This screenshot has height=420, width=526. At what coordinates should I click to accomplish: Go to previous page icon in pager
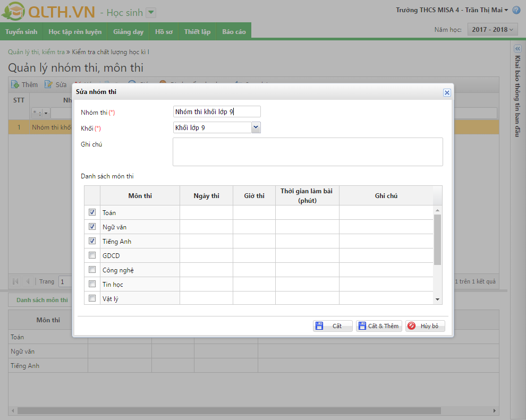28,281
